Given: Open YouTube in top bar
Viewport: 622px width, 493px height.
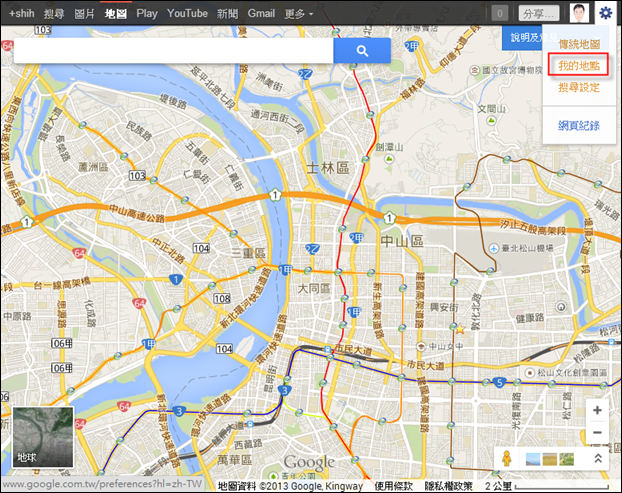Looking at the screenshot, I should [187, 13].
